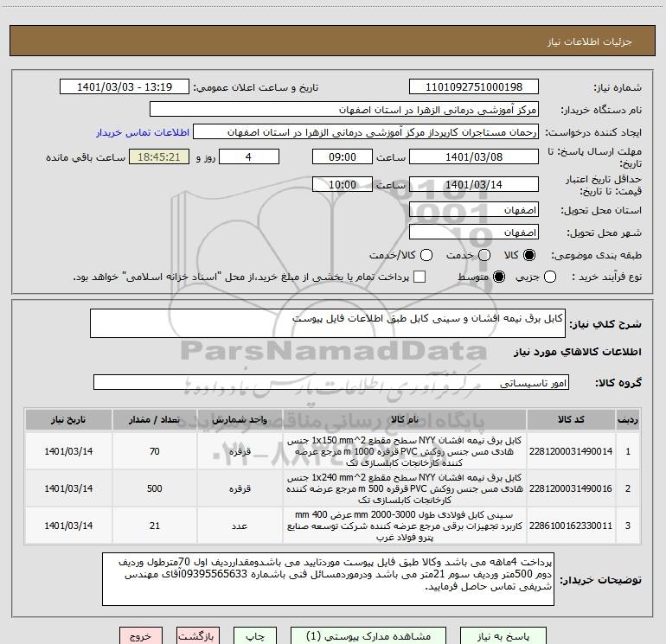Click the price validity date 1401/03/14
This screenshot has height=644, width=666.
474,184
